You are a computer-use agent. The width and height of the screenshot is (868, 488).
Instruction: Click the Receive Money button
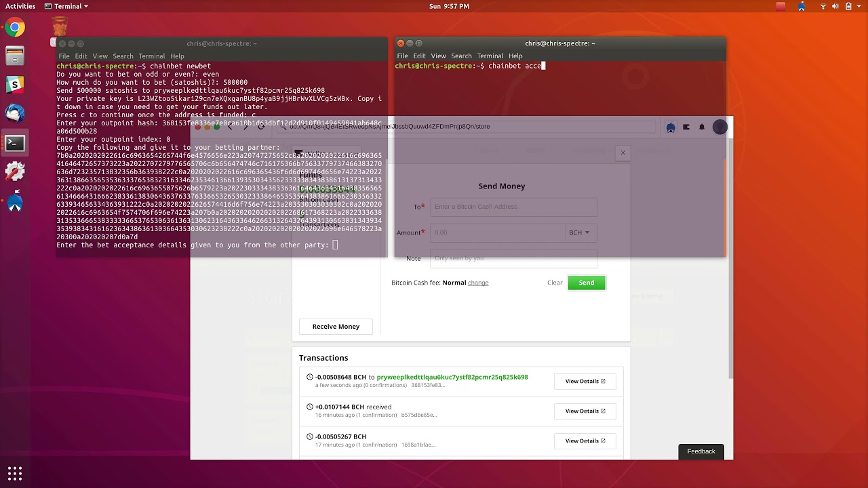tap(336, 327)
